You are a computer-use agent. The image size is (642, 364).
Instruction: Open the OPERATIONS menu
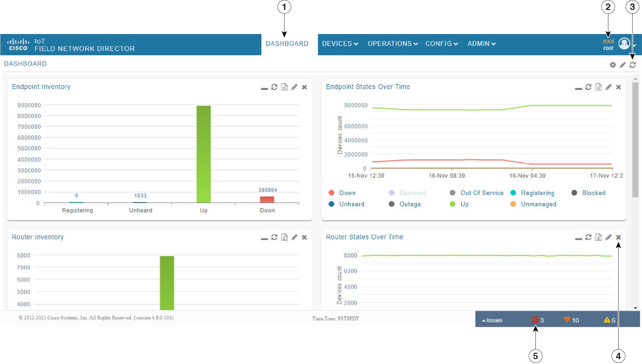[392, 44]
